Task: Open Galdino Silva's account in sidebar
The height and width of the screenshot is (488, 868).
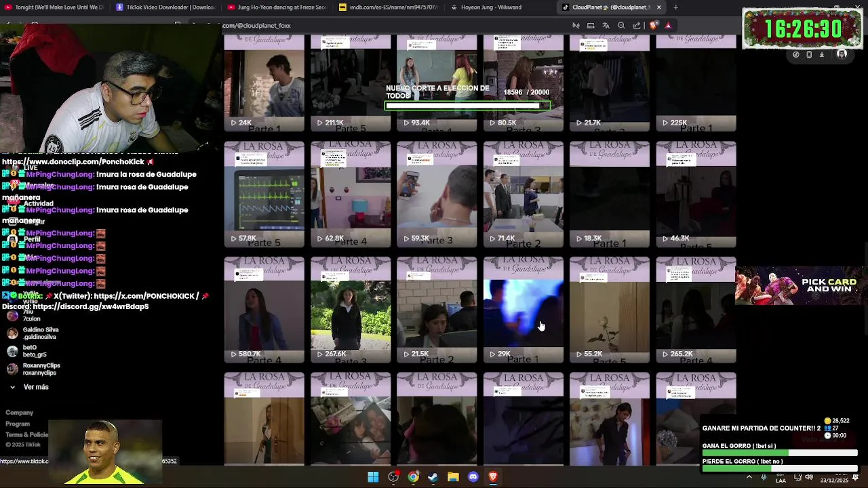Action: point(33,333)
